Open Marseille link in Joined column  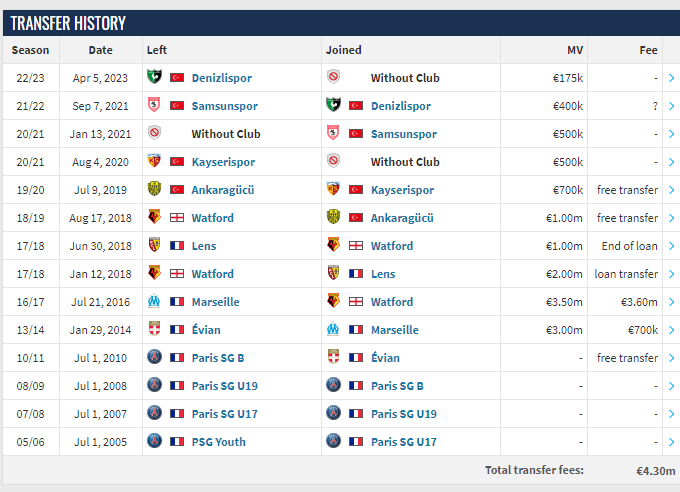(395, 330)
